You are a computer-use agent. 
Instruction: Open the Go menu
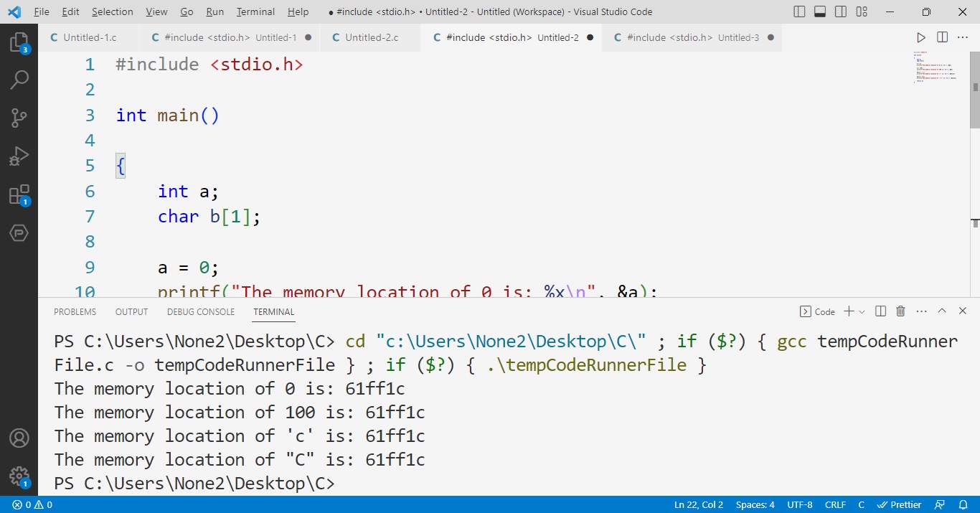tap(187, 11)
